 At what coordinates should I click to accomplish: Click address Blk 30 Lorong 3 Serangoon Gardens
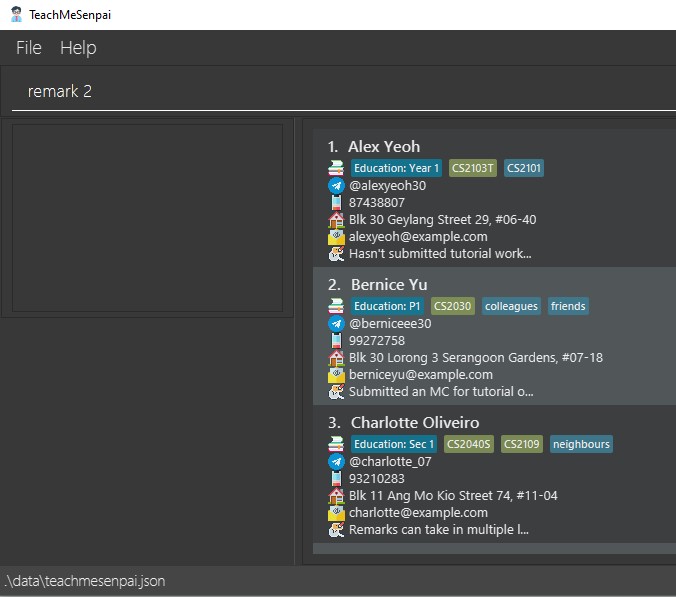(476, 358)
